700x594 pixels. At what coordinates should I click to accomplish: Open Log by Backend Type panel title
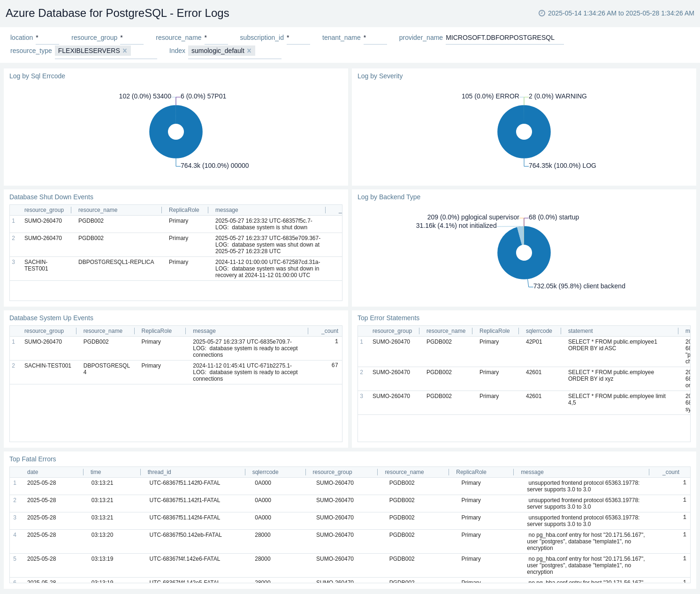pos(389,197)
